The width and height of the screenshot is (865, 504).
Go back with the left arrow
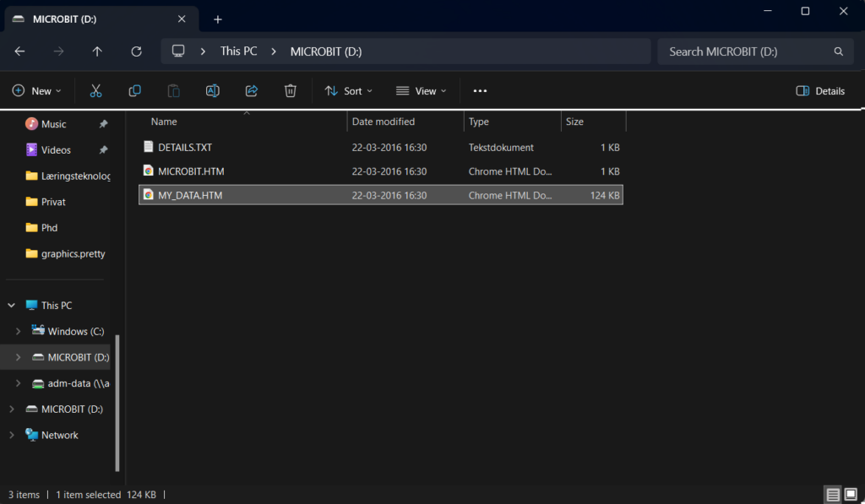[x=20, y=51]
